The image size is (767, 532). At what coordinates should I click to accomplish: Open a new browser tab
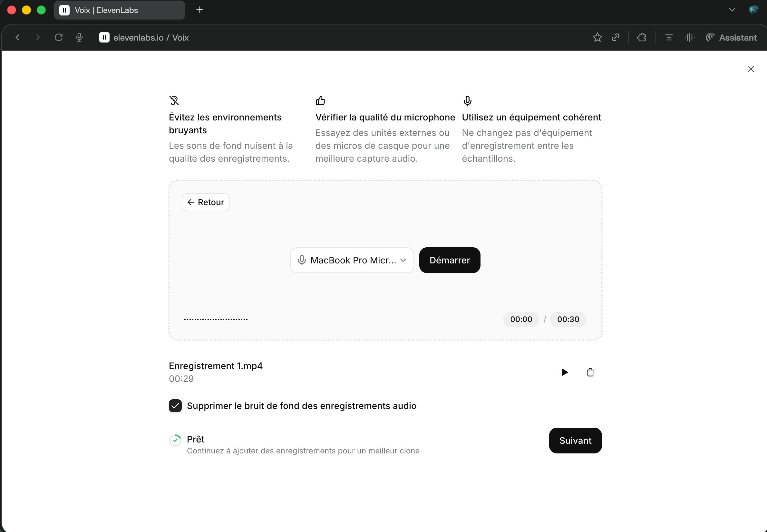[x=200, y=10]
